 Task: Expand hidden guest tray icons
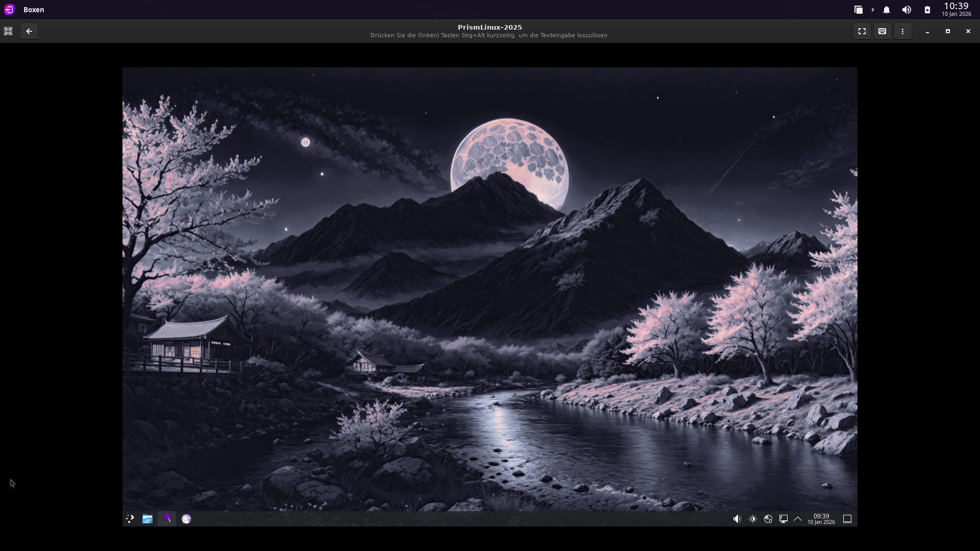798,519
